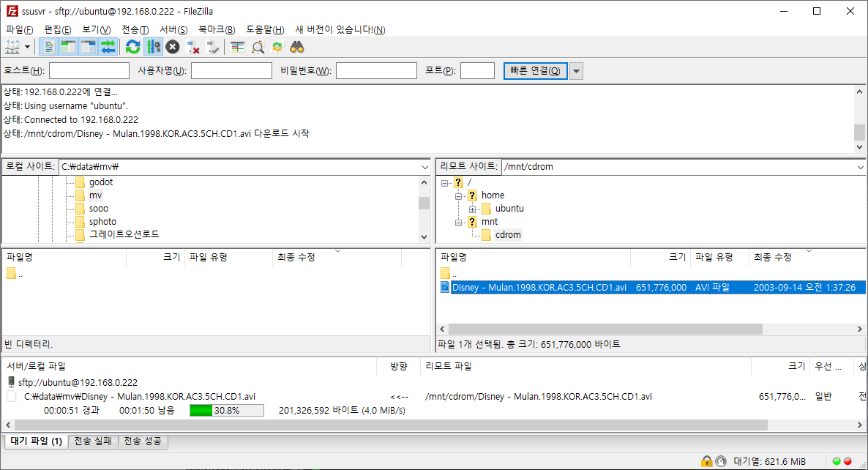Click the 호스트 input field
This screenshot has width=868, height=470.
89,70
